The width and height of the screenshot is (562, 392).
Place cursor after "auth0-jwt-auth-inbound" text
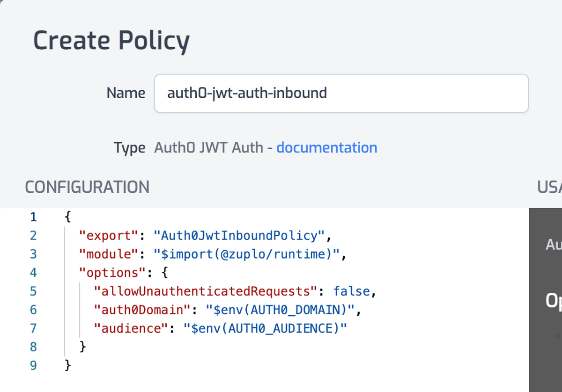[328, 93]
